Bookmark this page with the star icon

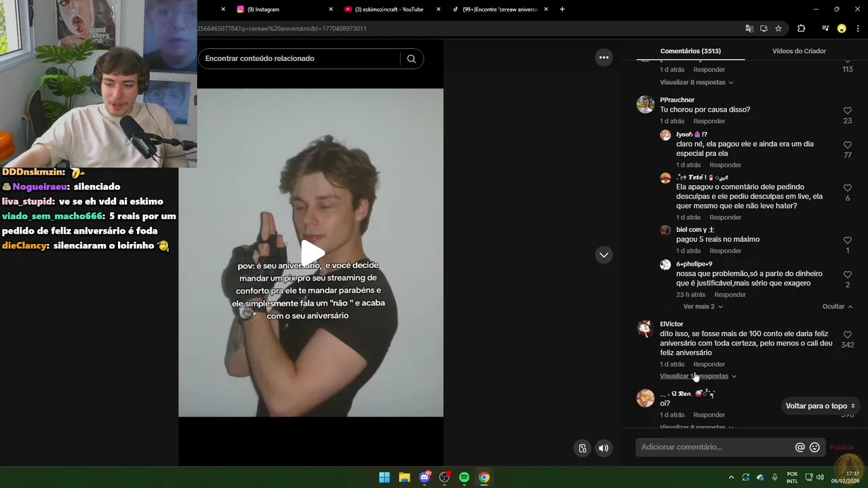tap(778, 28)
